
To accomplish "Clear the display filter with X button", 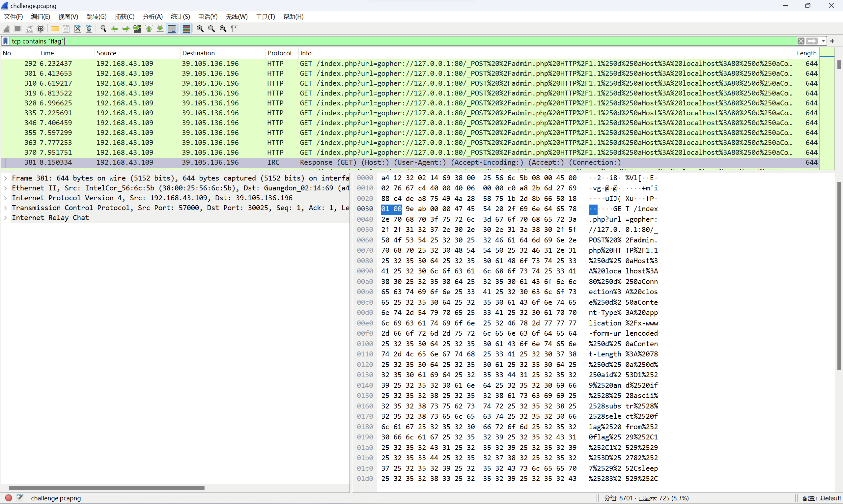I will tap(801, 41).
